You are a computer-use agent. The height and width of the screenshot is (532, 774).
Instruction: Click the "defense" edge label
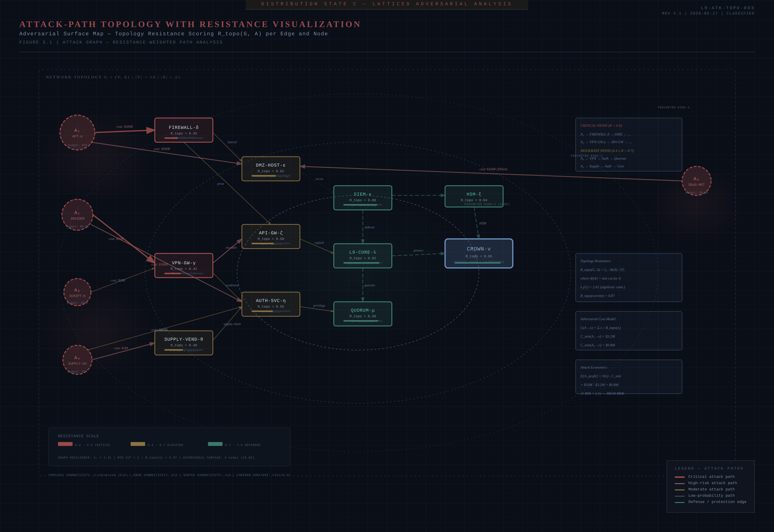[369, 227]
